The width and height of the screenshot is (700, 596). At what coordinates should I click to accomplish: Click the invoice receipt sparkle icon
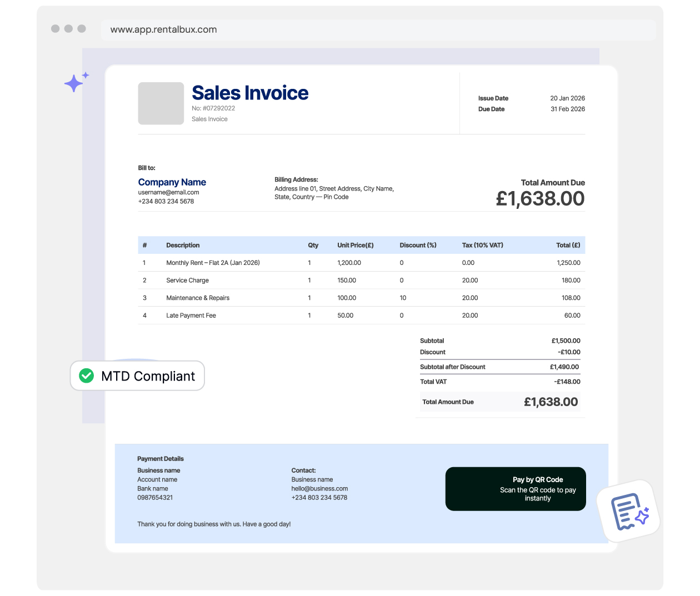(x=629, y=512)
